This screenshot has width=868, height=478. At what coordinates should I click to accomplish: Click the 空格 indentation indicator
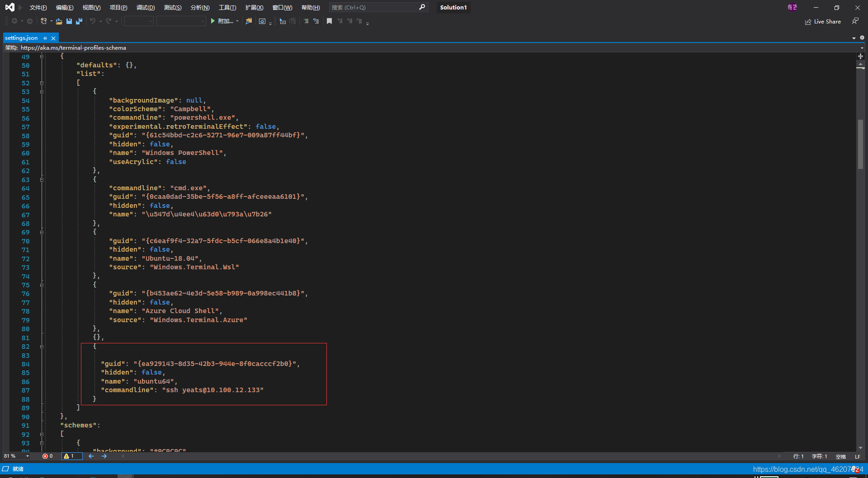841,456
